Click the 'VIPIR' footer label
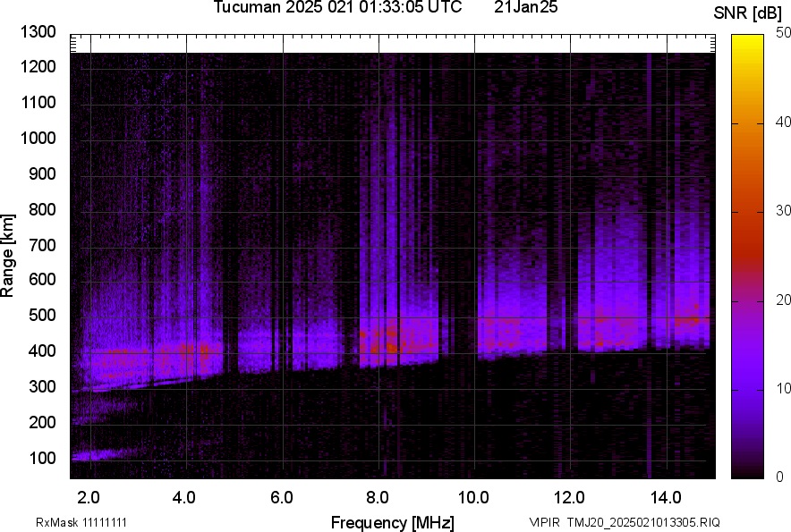 tap(545, 522)
